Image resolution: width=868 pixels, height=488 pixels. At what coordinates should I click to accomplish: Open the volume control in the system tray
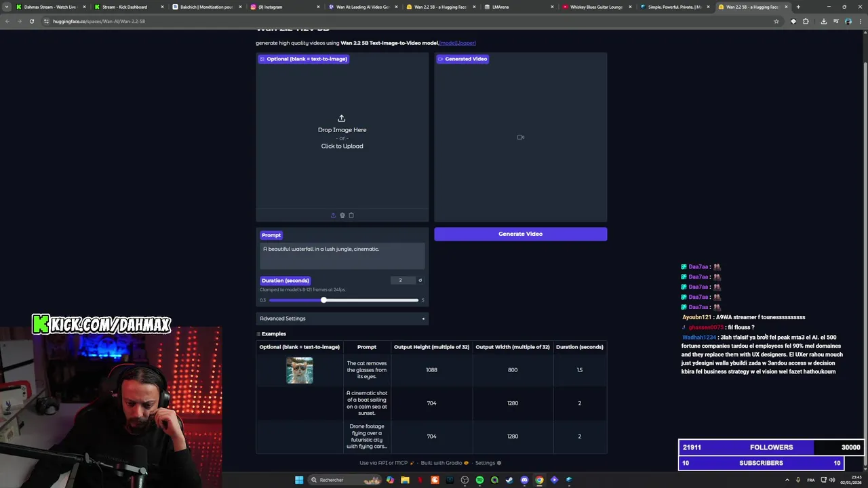(x=833, y=480)
